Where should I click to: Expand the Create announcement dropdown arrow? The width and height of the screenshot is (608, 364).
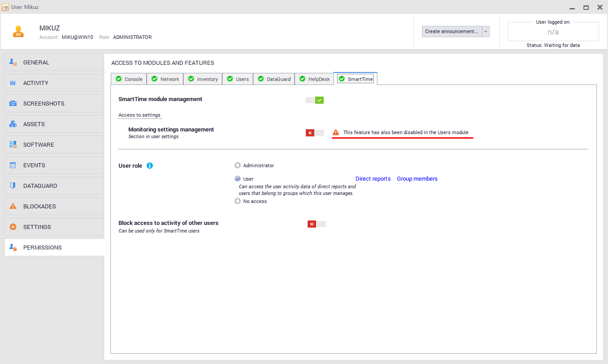click(486, 32)
